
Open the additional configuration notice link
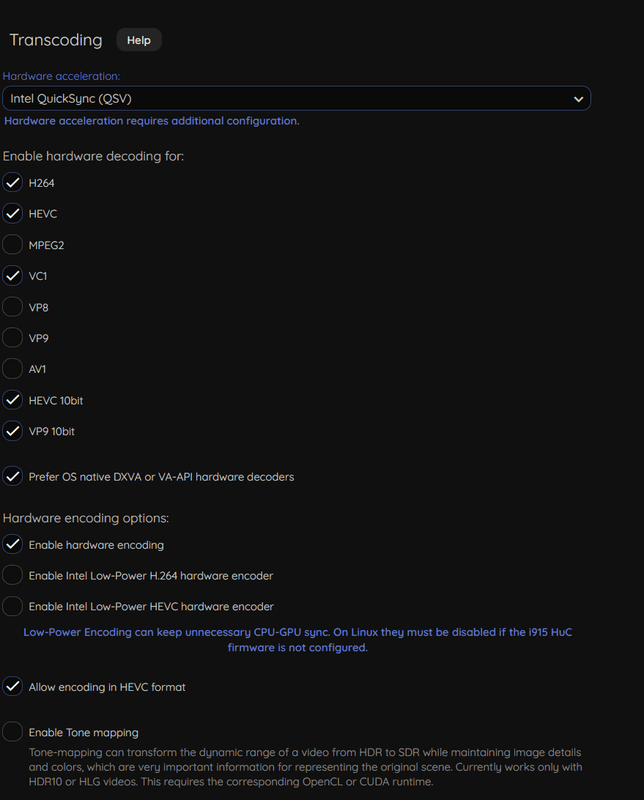[151, 121]
